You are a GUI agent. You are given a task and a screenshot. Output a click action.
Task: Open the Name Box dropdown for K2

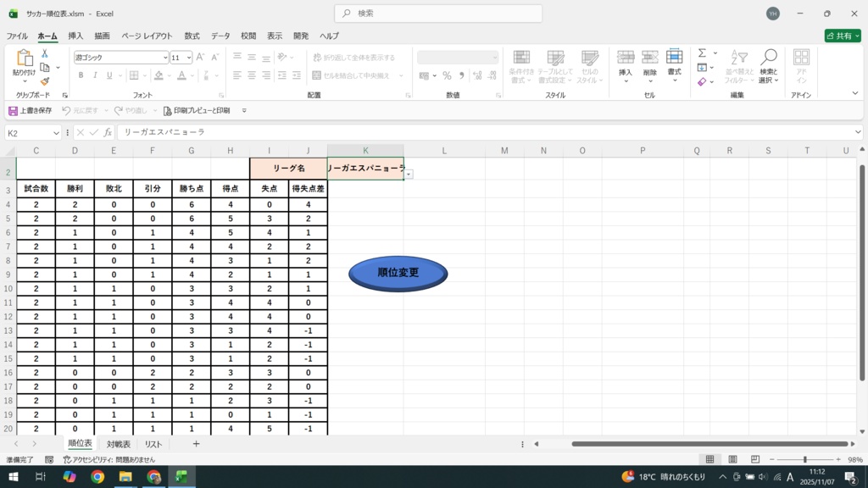click(x=56, y=133)
